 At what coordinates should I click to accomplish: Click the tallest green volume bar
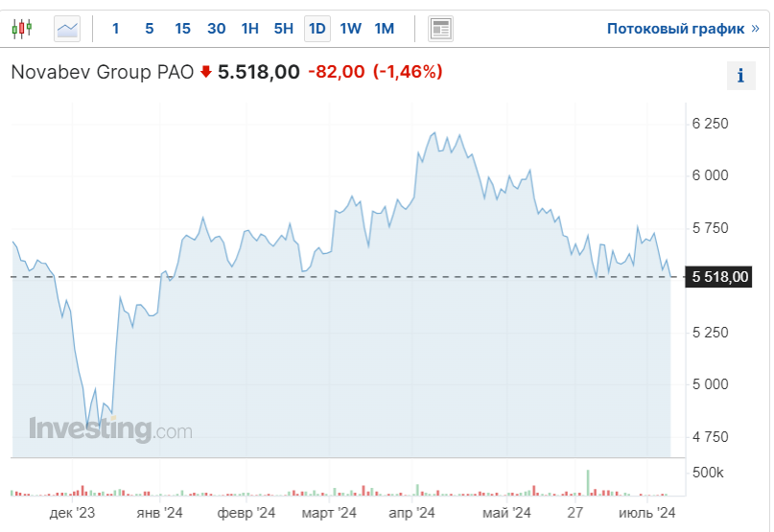(x=588, y=483)
